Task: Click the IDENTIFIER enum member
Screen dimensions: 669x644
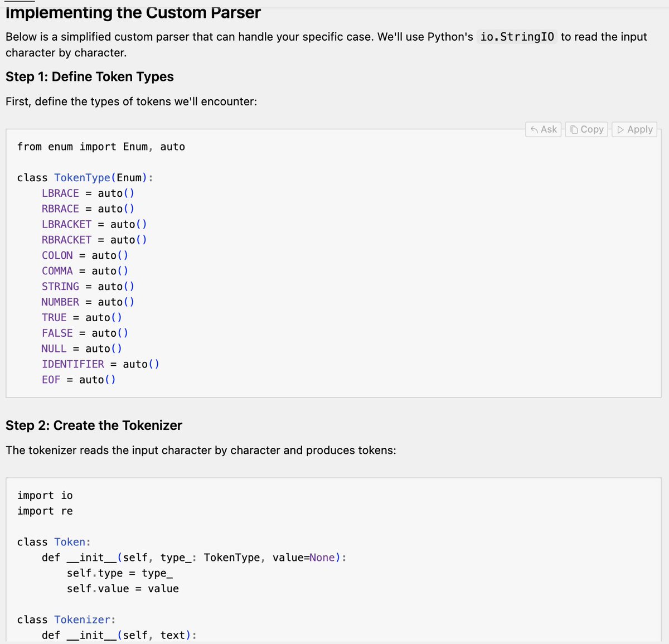Action: 72,364
